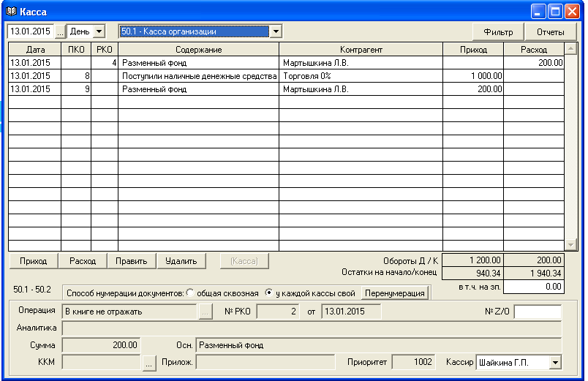588x381 pixels.
Task: Select the 'Поступили наличные денежные средства' row
Action: pyautogui.click(x=198, y=76)
